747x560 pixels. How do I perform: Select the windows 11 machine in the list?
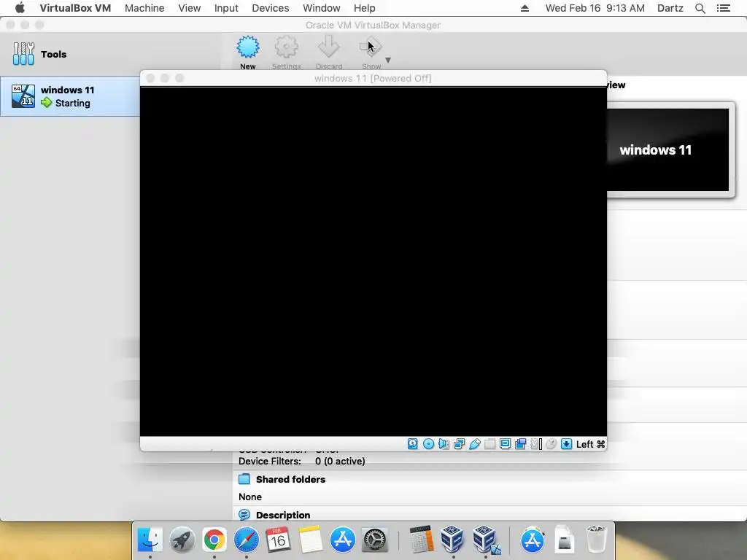coord(70,96)
